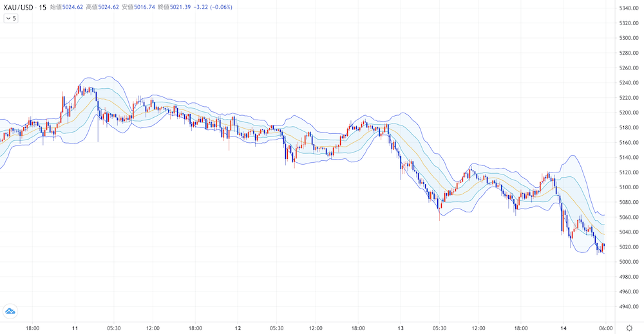Click date label 12 on time axis
Image resolution: width=644 pixels, height=334 pixels.
pos(238,328)
